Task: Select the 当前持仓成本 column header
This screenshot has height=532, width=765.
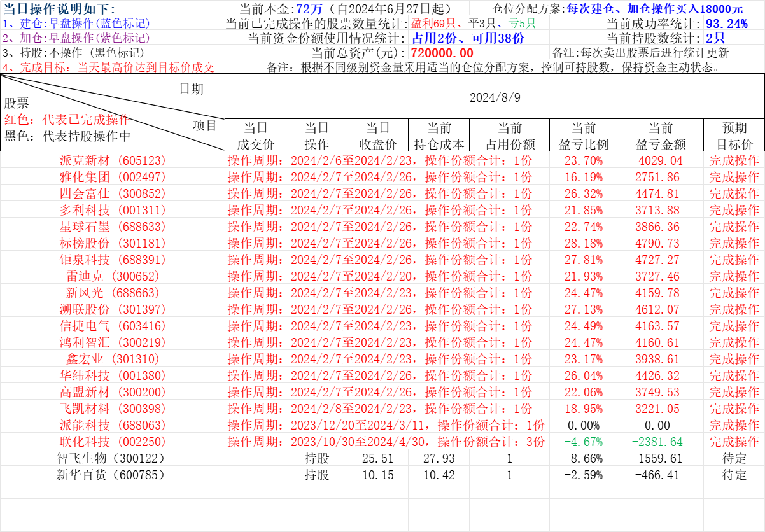Action: point(439,136)
